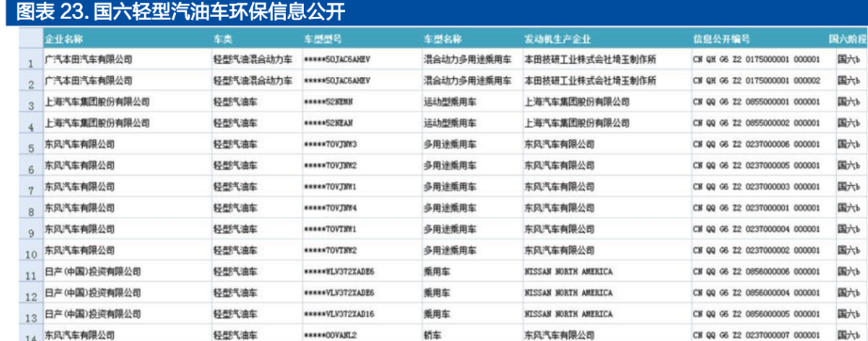Click 轿车 in row 14
Screen dimensions: 868x341
point(433,335)
